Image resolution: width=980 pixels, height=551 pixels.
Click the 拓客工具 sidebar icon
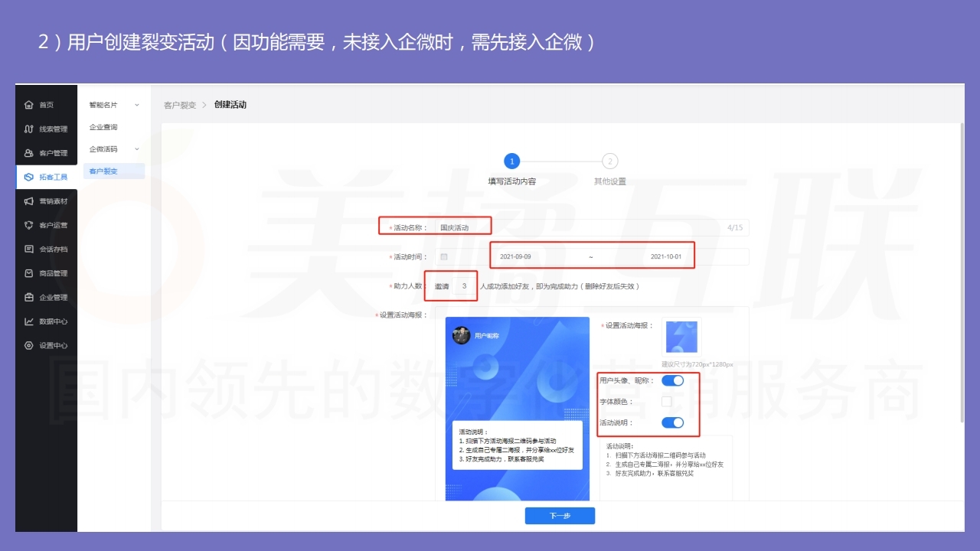29,177
